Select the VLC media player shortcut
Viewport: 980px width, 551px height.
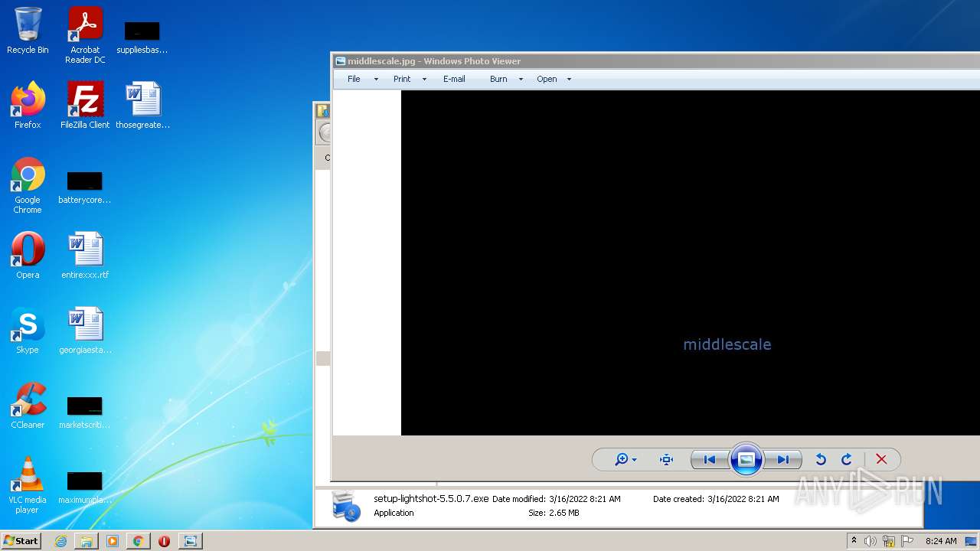point(28,485)
